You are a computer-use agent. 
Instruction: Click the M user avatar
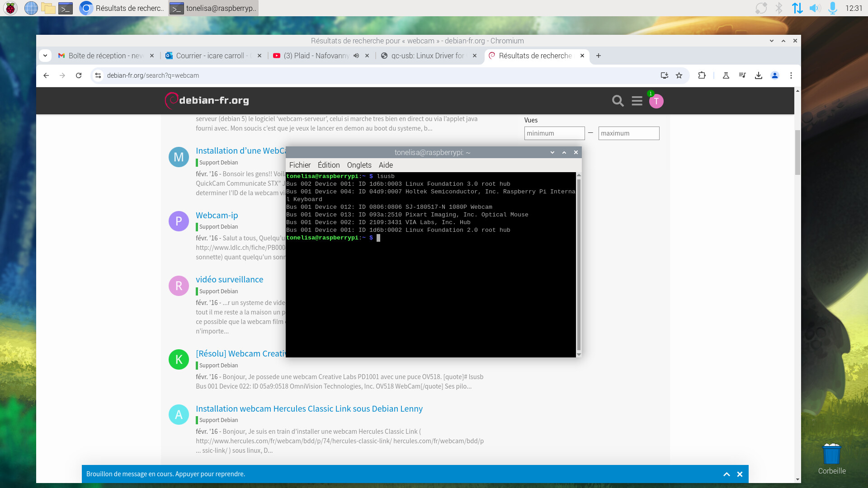[179, 157]
